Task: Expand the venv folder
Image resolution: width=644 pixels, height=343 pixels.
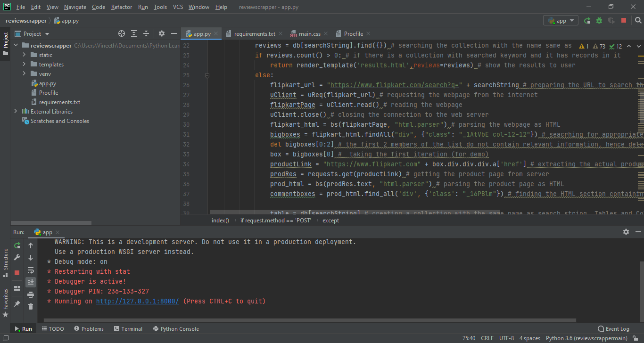Action: pos(25,74)
